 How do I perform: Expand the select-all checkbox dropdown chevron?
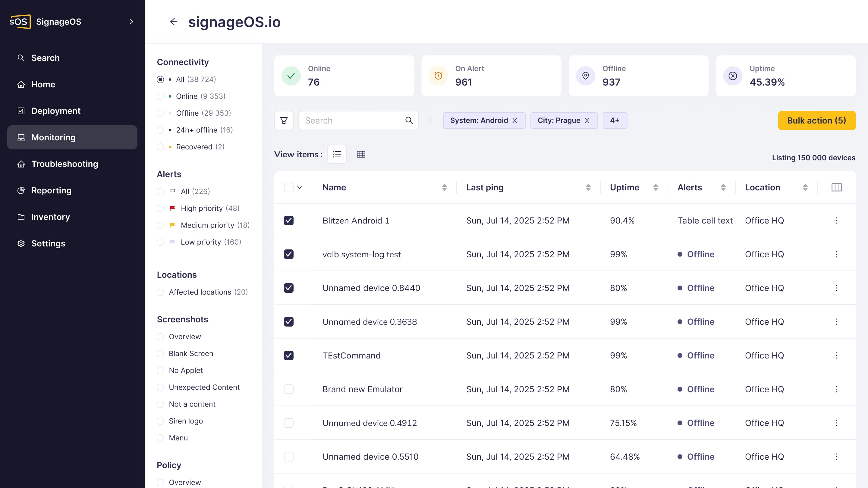[300, 187]
